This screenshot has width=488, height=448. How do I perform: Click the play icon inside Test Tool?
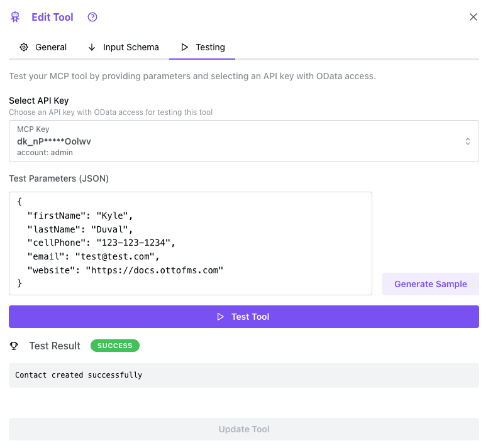tap(220, 317)
